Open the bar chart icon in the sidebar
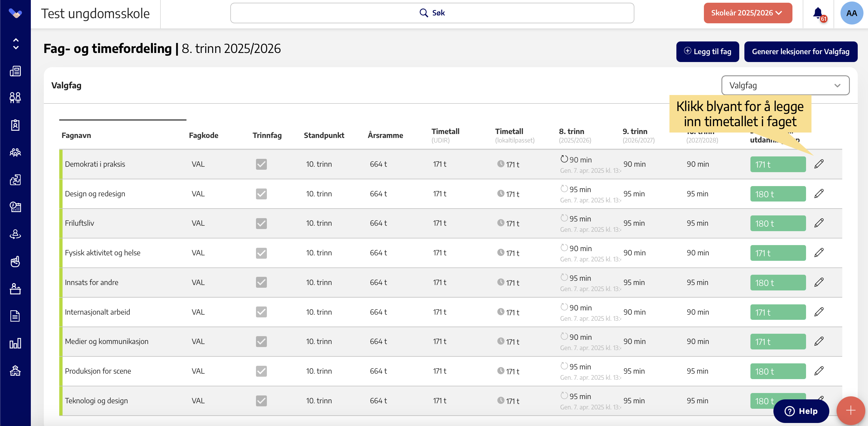This screenshot has height=426, width=868. (x=15, y=343)
